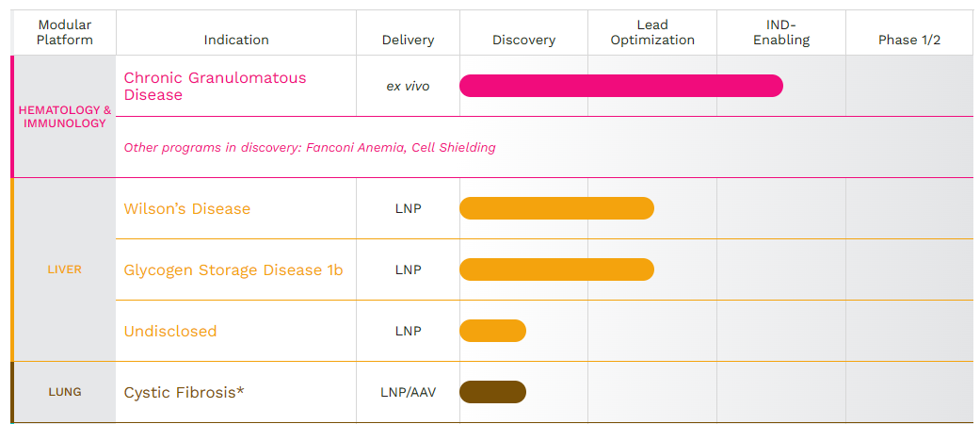
Task: Click the brown Cystic Fibrosis progress bar
Action: click(492, 392)
